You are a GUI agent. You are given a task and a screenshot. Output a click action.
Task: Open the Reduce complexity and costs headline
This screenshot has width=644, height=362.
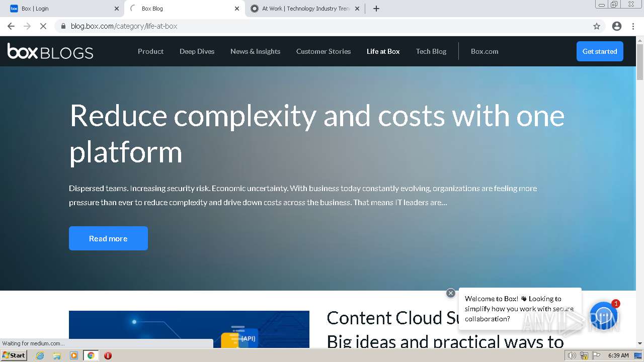tap(317, 134)
